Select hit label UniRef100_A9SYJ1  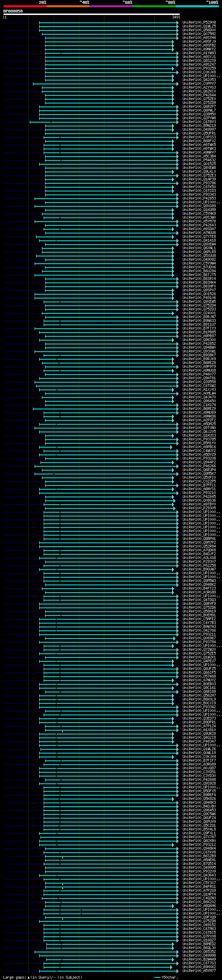click(199, 57)
